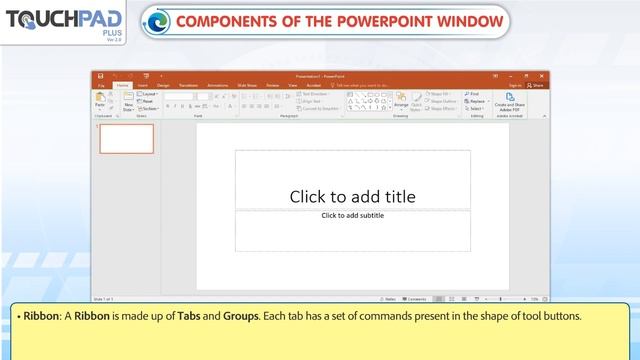This screenshot has width=640, height=360.
Task: Switch to the Insert tab
Action: tap(143, 86)
